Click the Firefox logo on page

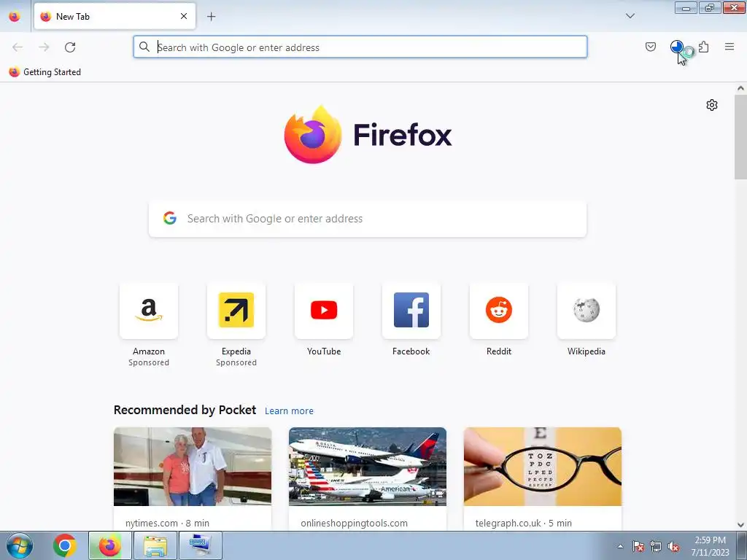(x=368, y=135)
